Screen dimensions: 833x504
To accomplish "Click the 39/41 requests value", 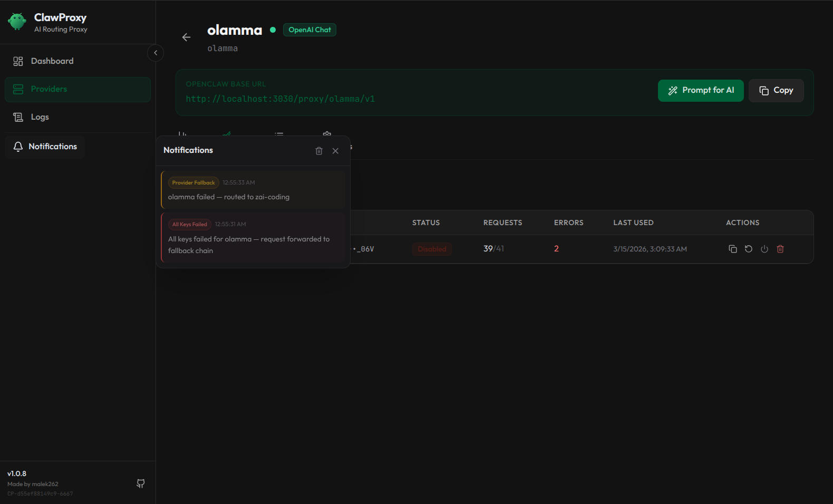I will coord(493,249).
